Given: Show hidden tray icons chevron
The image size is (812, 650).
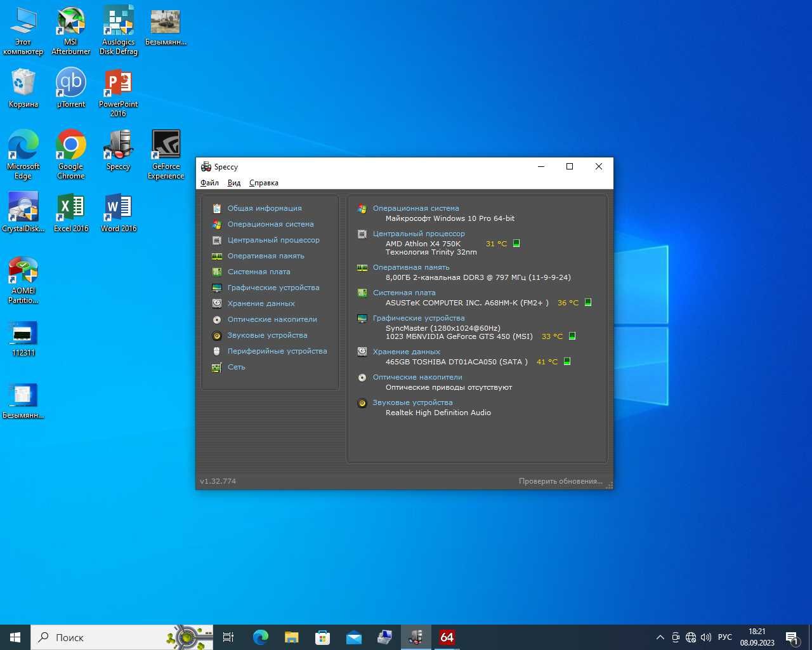Looking at the screenshot, I should (x=660, y=637).
